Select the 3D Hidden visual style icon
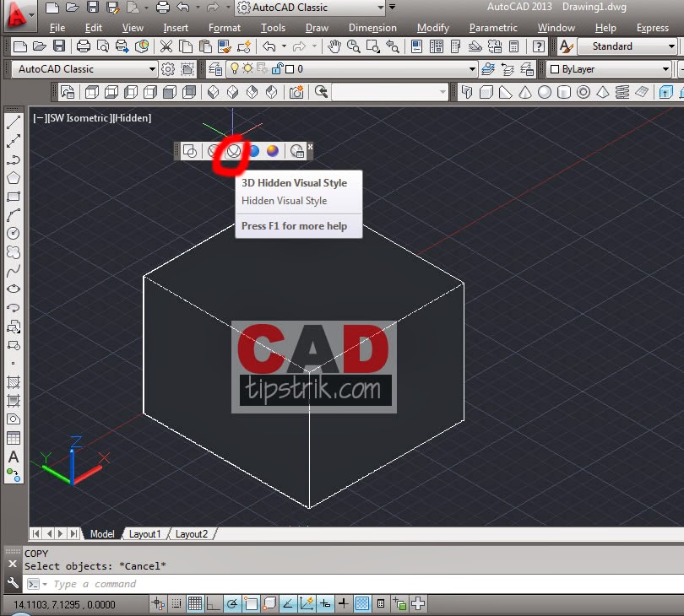The width and height of the screenshot is (684, 616). 234,151
